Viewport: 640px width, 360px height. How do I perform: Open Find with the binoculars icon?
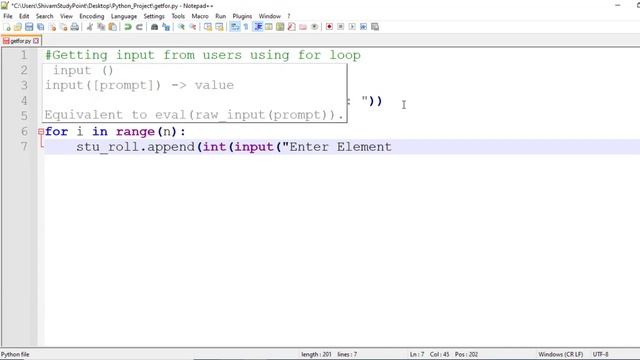(x=154, y=27)
